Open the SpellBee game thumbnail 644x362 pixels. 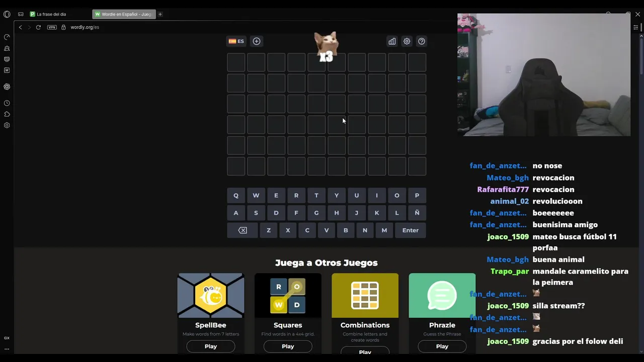pos(211,296)
